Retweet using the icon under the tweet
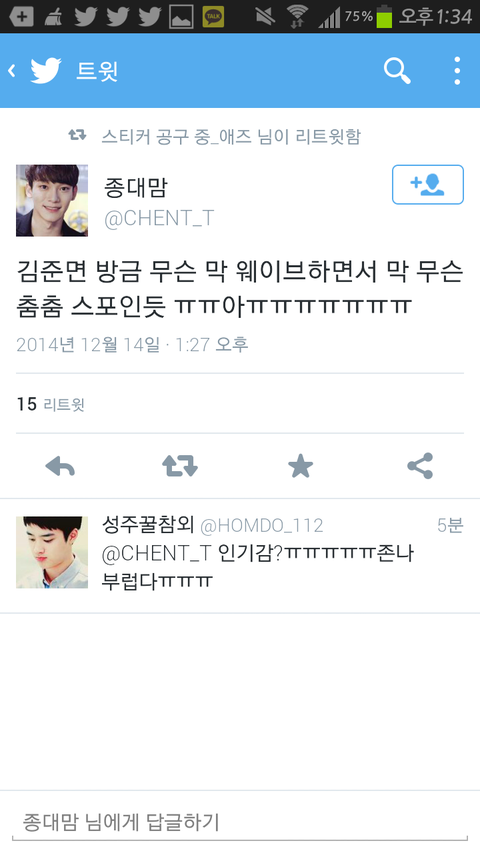 [180, 466]
